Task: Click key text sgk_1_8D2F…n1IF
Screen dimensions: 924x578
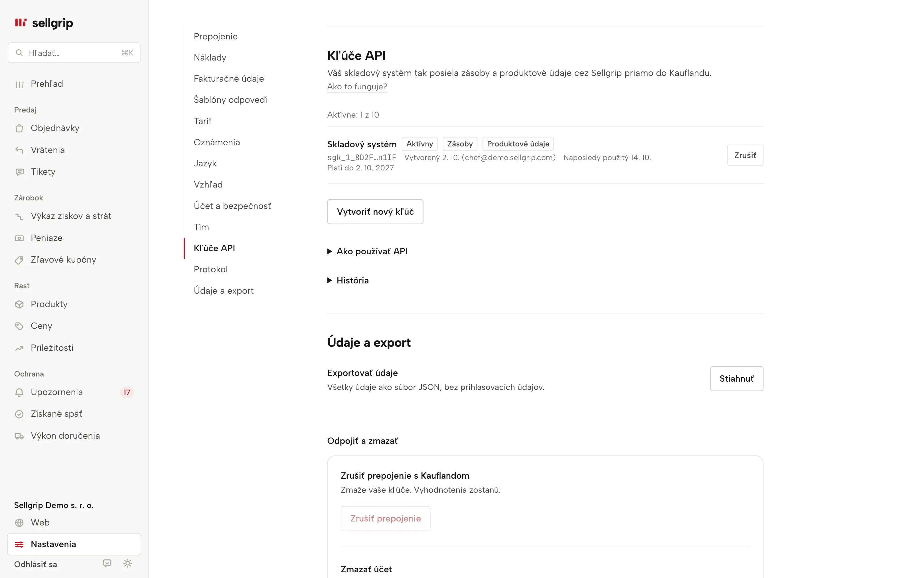Action: click(x=362, y=158)
